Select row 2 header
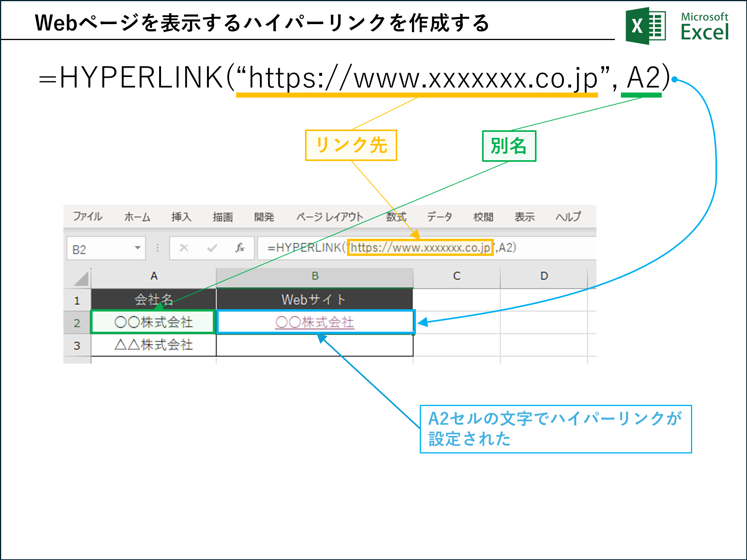The height and width of the screenshot is (560, 747). (x=77, y=323)
